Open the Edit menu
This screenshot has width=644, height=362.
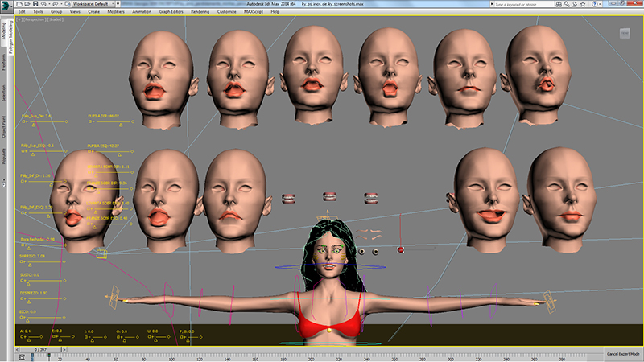[x=21, y=12]
